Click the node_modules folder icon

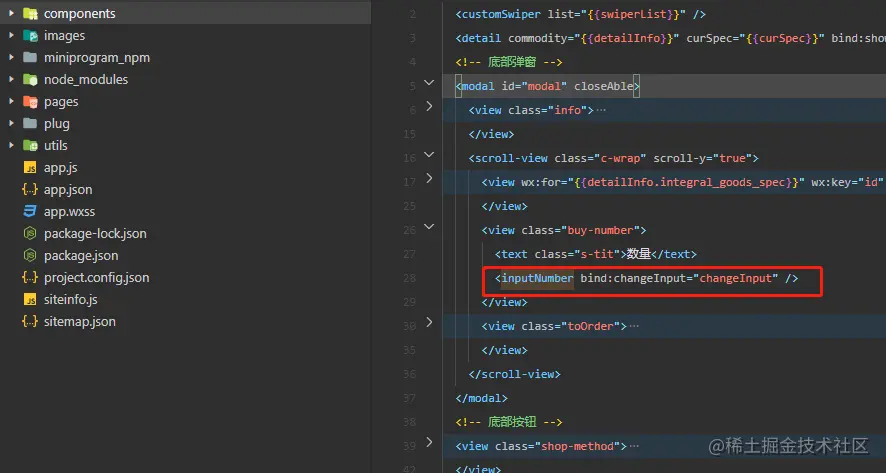(30, 80)
